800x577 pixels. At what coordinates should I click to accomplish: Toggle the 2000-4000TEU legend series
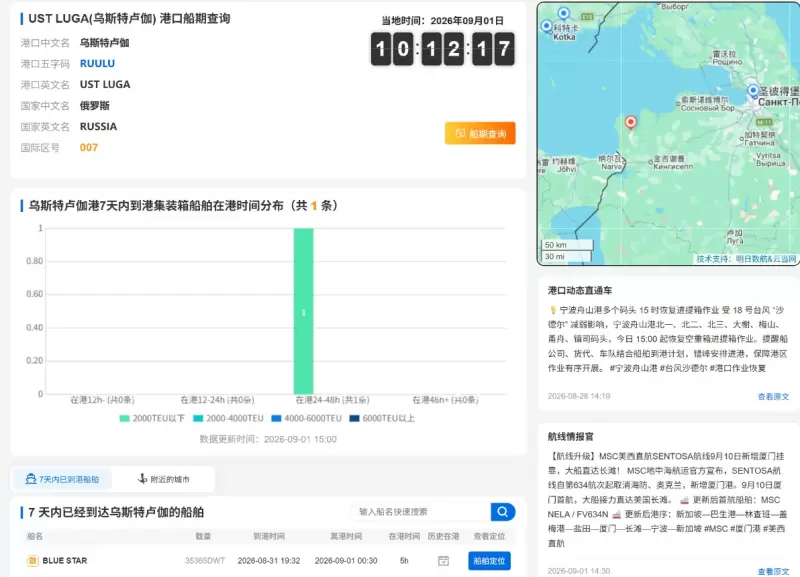(x=228, y=418)
